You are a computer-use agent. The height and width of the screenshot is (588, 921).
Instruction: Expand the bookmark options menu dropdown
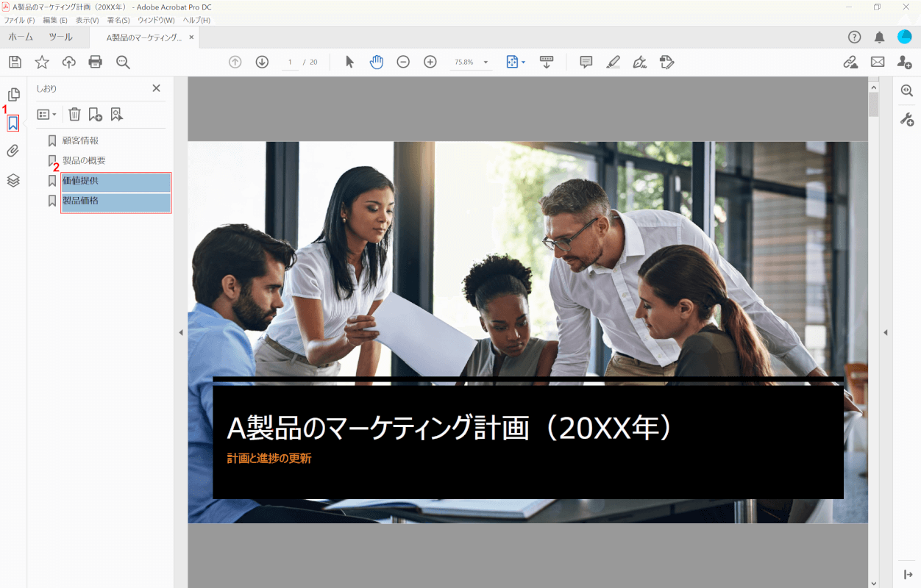(47, 115)
